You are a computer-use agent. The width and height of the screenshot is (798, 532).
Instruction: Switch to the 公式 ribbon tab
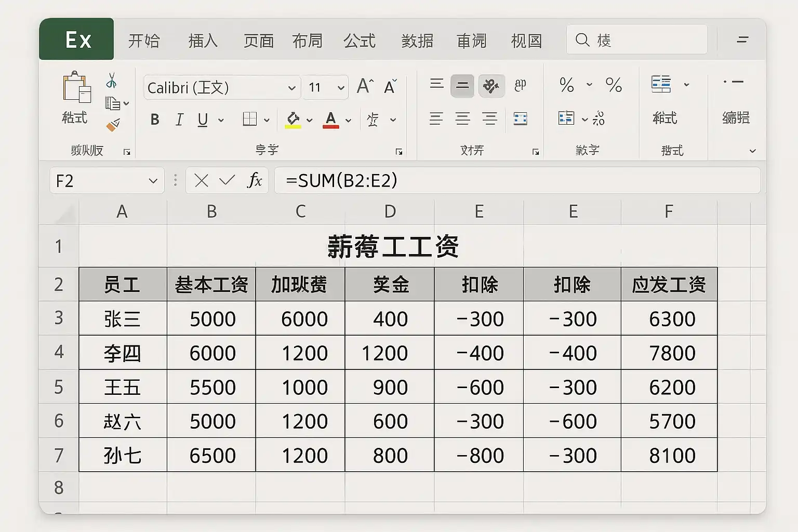(x=359, y=41)
